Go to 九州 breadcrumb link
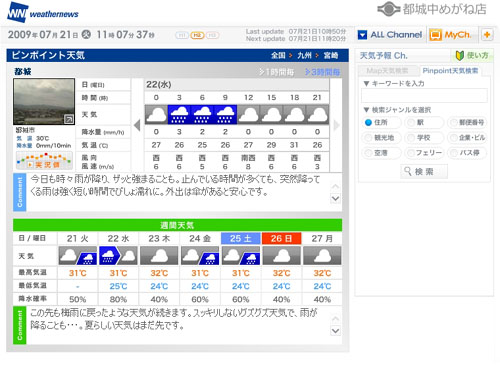Screen dimensions: 500x375 point(304,55)
